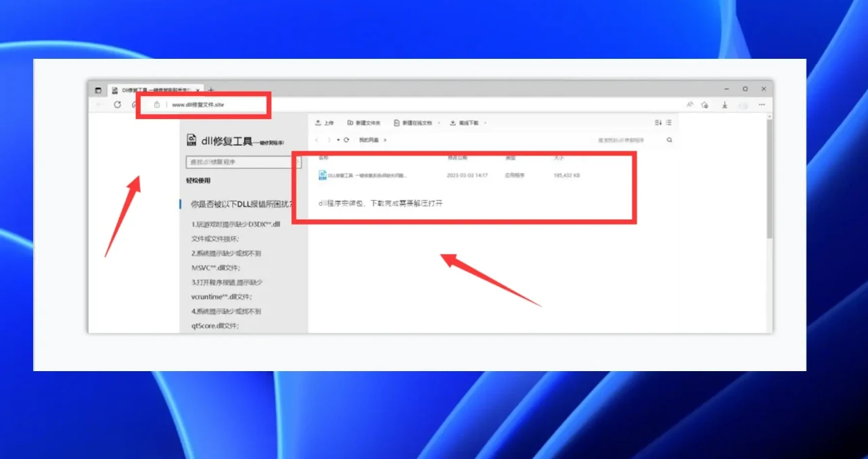Click the text 'dll程序安装包，下载完成需要解压打开'
Screen dimensions: 868x459
coord(380,203)
